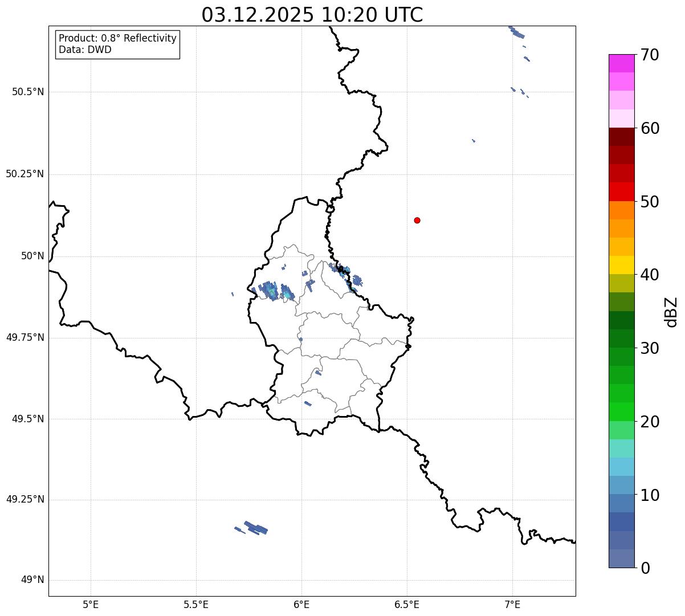The width and height of the screenshot is (685, 616).
Task: Click the radar echo cluster near 49.15°N 5.8°E
Action: click(x=255, y=528)
